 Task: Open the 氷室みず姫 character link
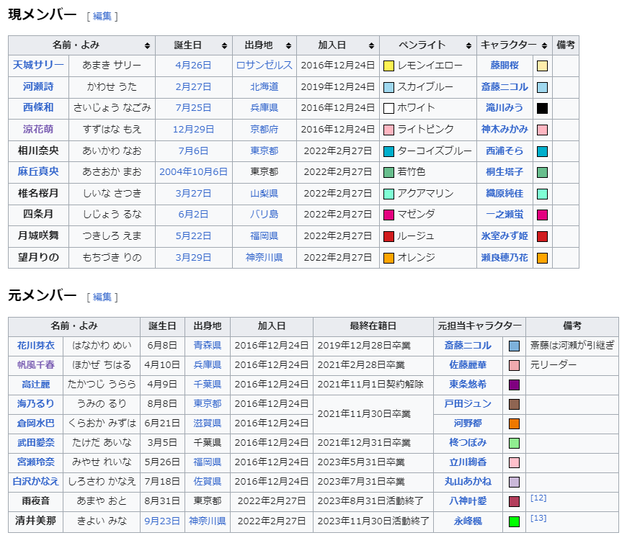[505, 236]
